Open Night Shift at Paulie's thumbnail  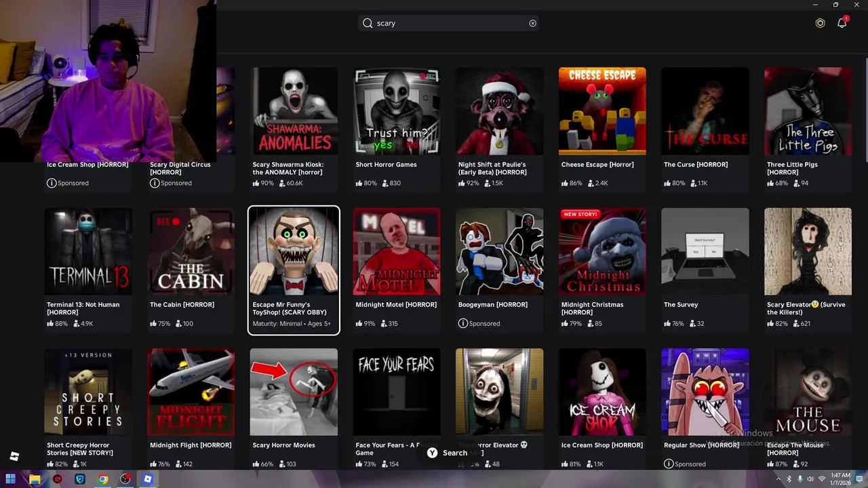click(x=499, y=111)
